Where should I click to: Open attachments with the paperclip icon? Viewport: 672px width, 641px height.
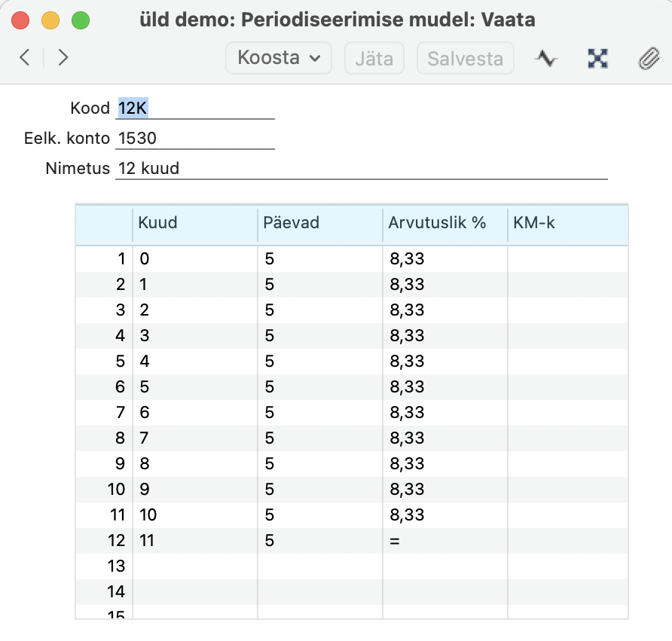647,59
